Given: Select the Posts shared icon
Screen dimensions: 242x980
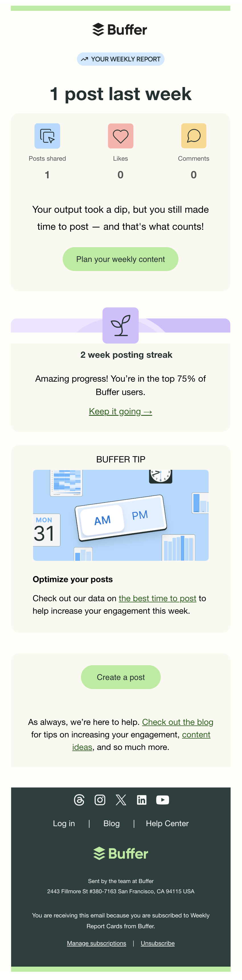Looking at the screenshot, I should coord(47,136).
